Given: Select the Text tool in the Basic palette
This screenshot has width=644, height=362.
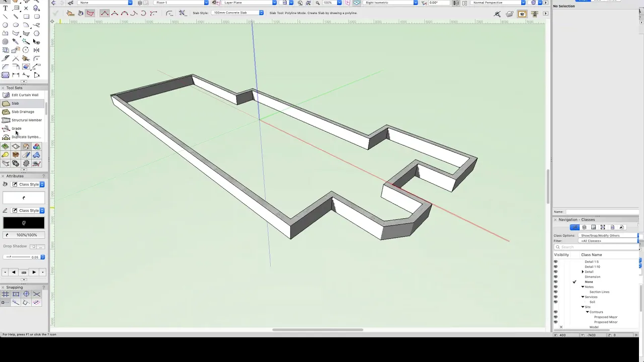Looking at the screenshot, I should pyautogui.click(x=5, y=8).
